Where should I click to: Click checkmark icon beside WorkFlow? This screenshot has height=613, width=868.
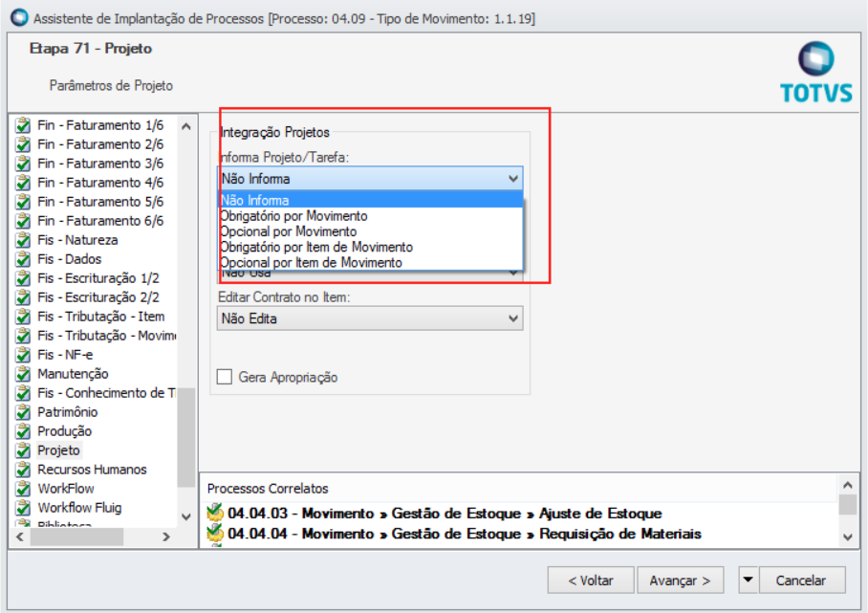click(23, 489)
